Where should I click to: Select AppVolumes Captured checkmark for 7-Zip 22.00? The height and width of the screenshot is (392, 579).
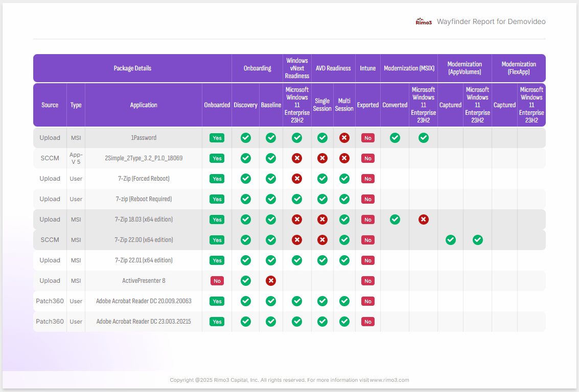(450, 240)
